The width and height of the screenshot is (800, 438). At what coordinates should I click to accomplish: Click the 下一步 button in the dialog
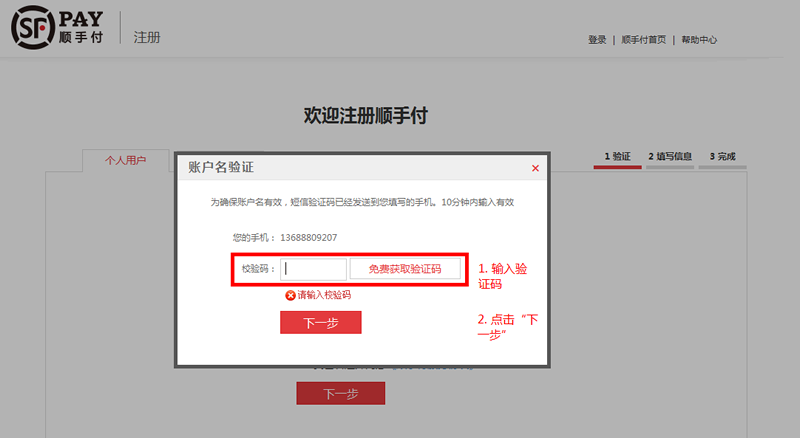click(320, 323)
